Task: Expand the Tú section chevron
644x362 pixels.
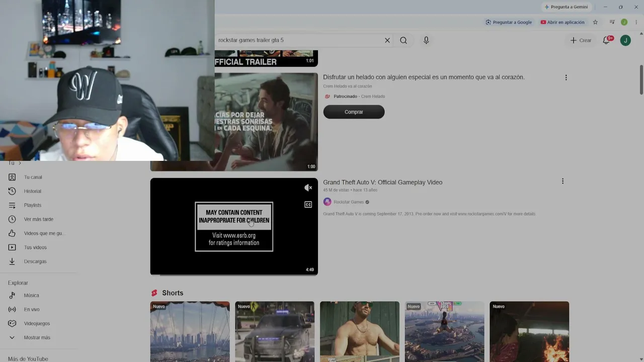Action: point(20,163)
